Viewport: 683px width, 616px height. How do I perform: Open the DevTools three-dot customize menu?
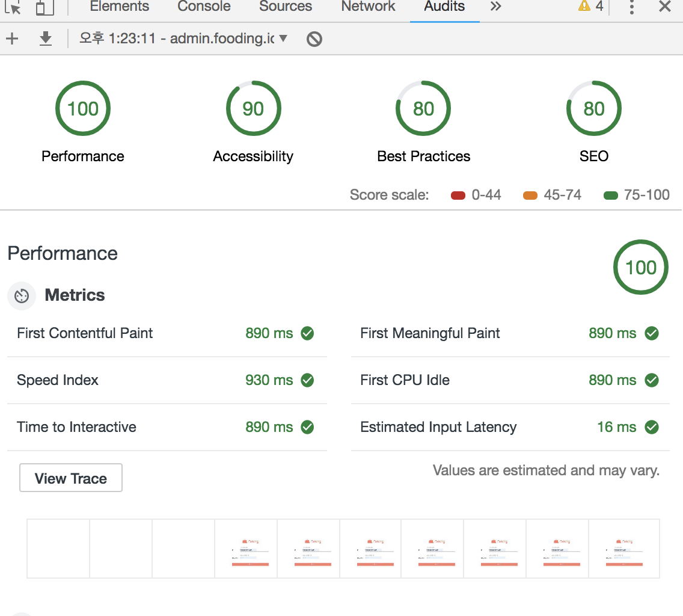[632, 7]
